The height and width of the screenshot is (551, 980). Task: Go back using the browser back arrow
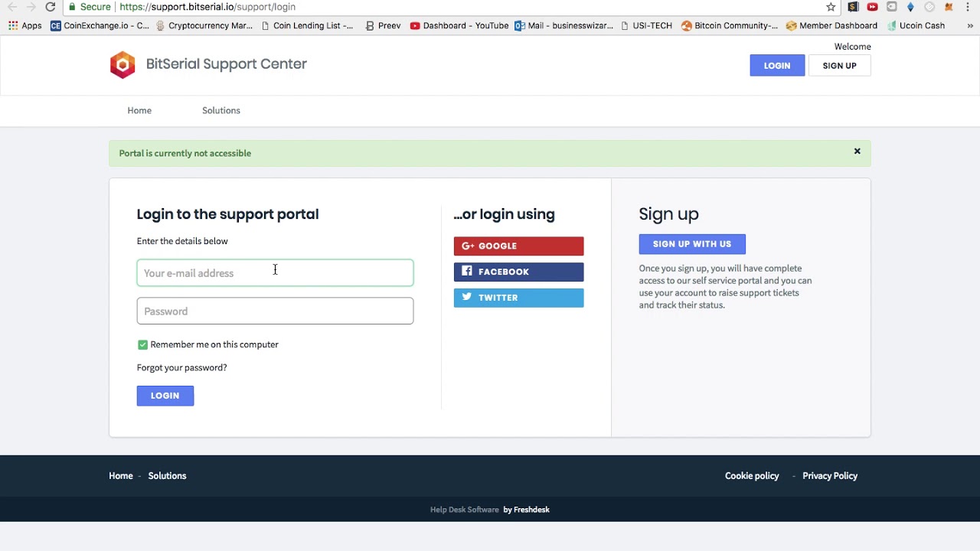point(12,7)
